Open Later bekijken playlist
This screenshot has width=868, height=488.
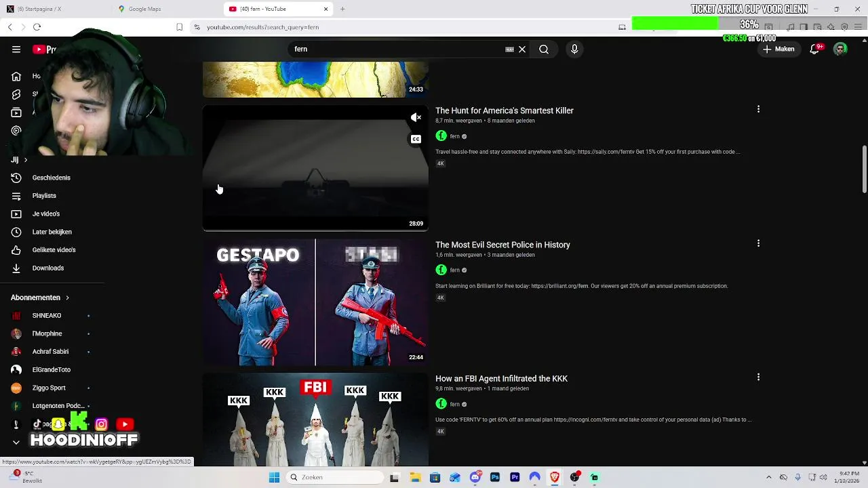[52, 232]
